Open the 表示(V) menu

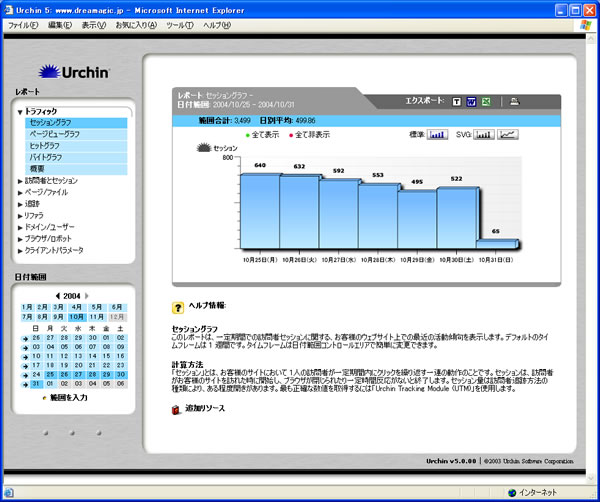(x=94, y=25)
